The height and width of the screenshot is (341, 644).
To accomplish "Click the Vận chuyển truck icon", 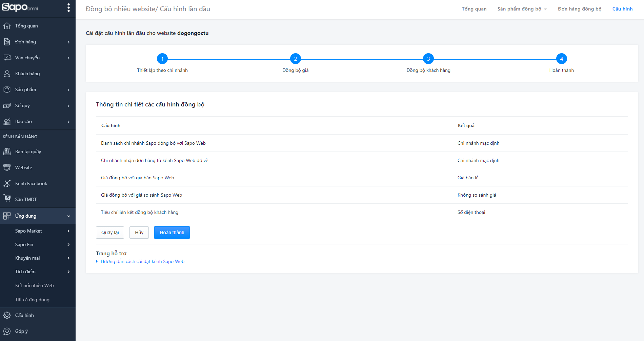I will 7,58.
